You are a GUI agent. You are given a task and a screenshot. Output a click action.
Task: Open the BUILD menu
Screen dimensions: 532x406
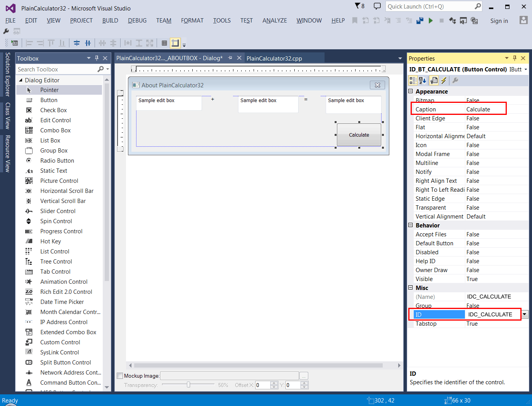click(110, 21)
